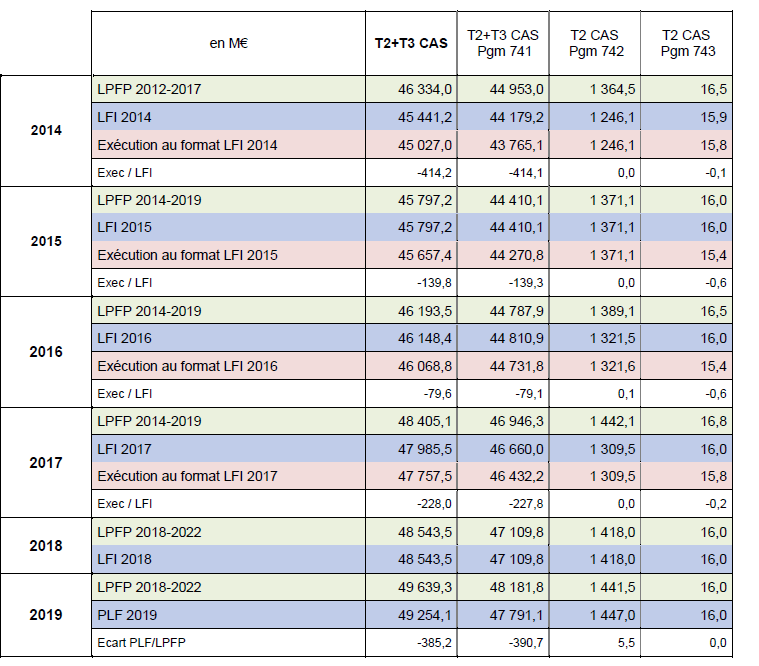
Task: Select the 2014 year label cell
Action: tap(46, 131)
